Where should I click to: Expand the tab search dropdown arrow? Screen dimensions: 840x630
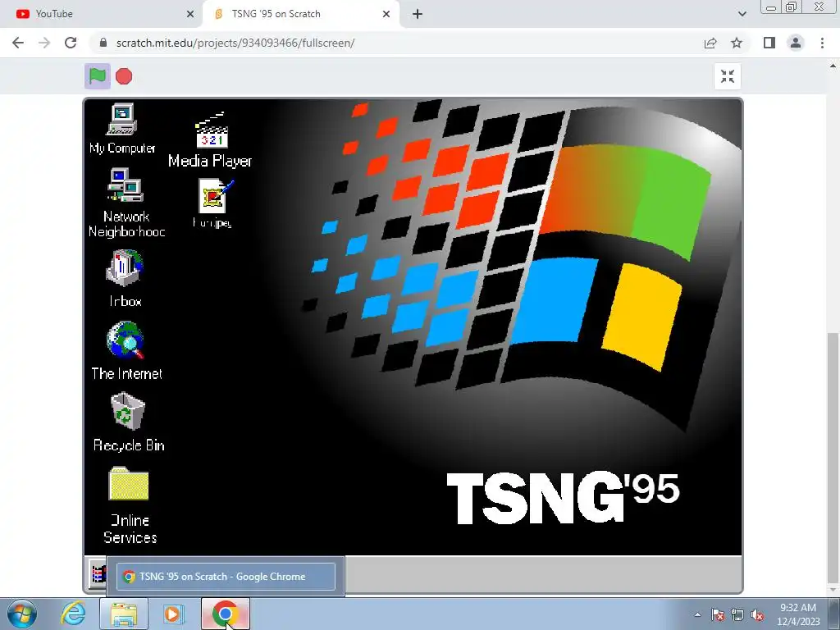pos(742,14)
